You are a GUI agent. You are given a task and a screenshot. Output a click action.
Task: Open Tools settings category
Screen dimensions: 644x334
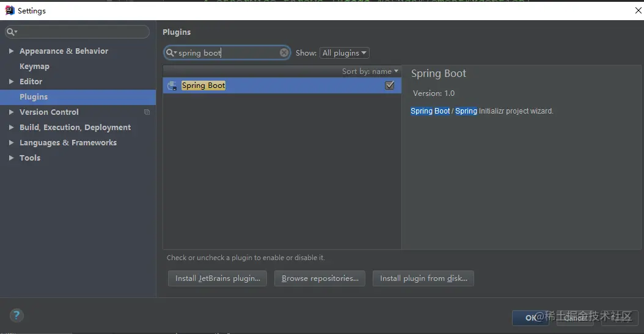tap(30, 158)
